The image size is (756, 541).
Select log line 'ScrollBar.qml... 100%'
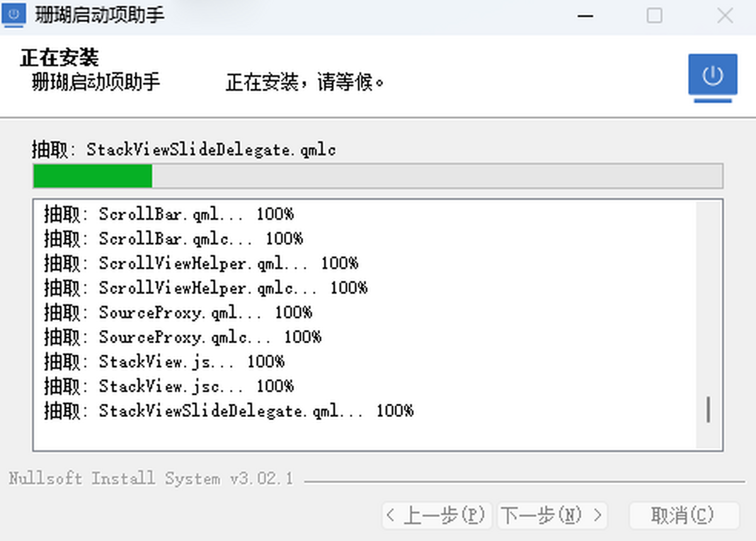pyautogui.click(x=169, y=214)
